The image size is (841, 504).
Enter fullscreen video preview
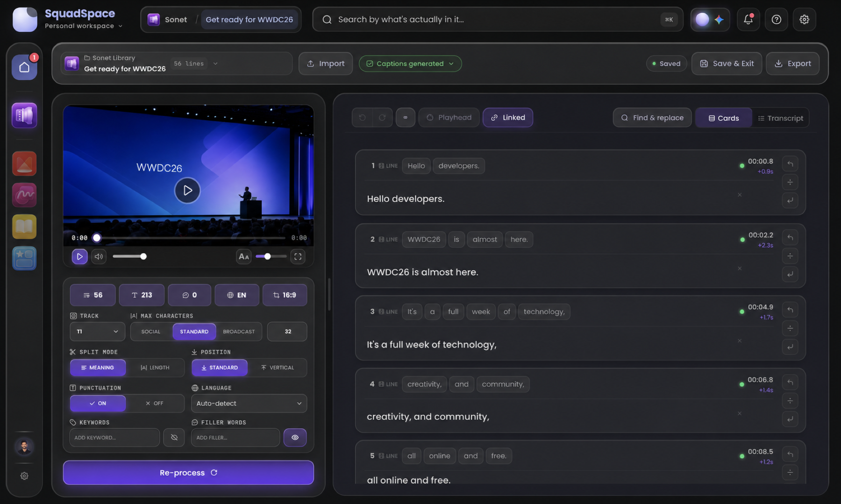coord(298,256)
